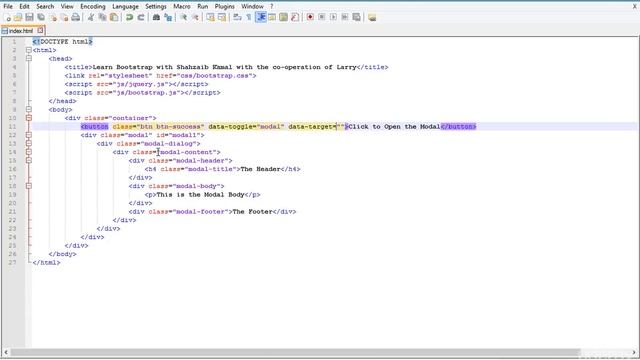The width and height of the screenshot is (640, 360).
Task: Click the Redo toolbar icon
Action: pyautogui.click(x=141, y=18)
